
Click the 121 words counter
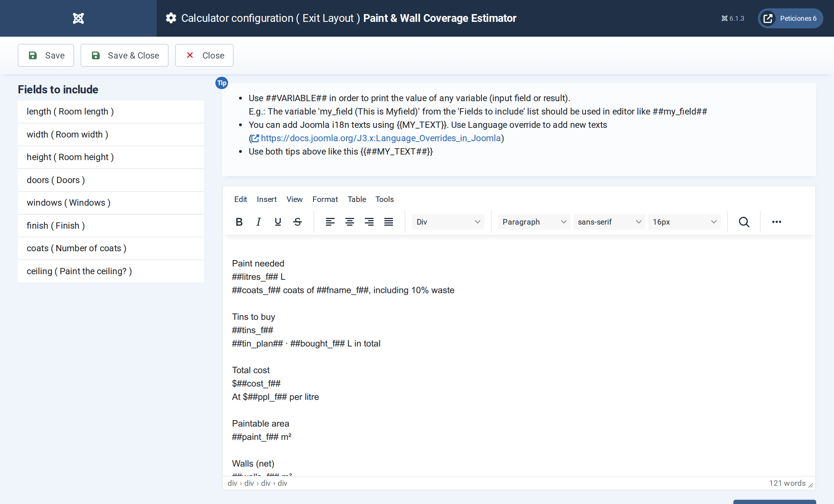pyautogui.click(x=787, y=483)
